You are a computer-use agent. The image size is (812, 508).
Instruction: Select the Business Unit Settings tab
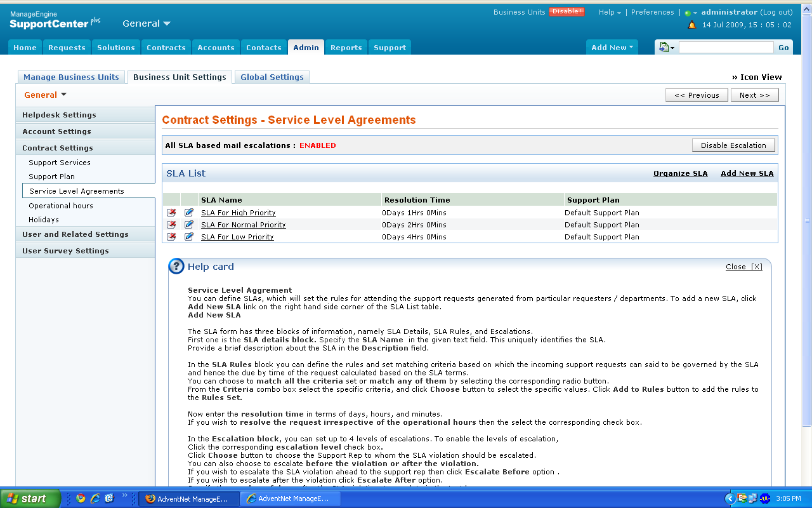click(x=180, y=77)
